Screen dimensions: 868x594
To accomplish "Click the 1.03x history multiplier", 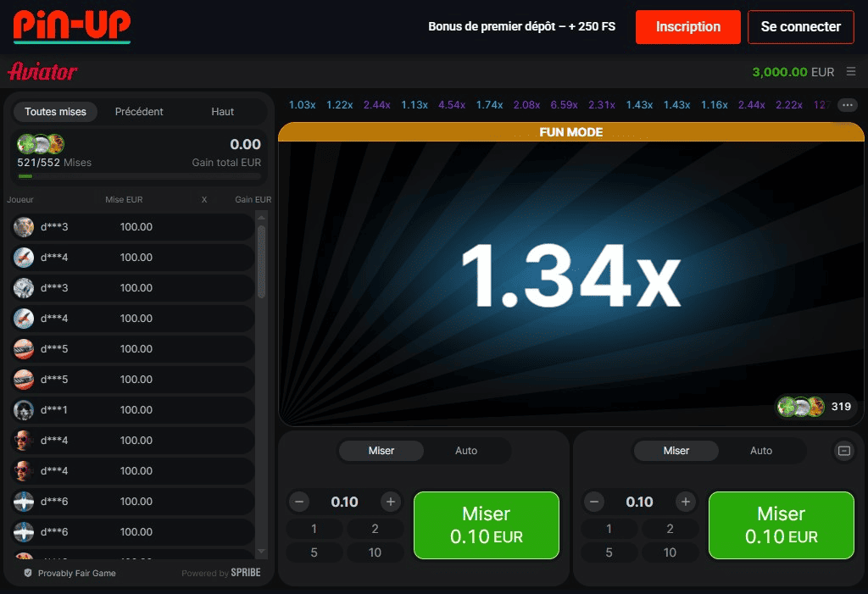I will click(303, 104).
